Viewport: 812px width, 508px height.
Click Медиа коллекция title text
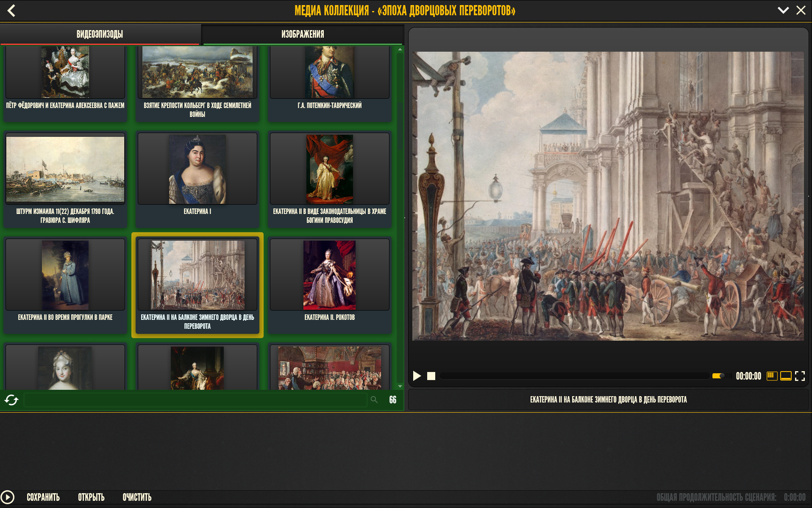point(405,11)
